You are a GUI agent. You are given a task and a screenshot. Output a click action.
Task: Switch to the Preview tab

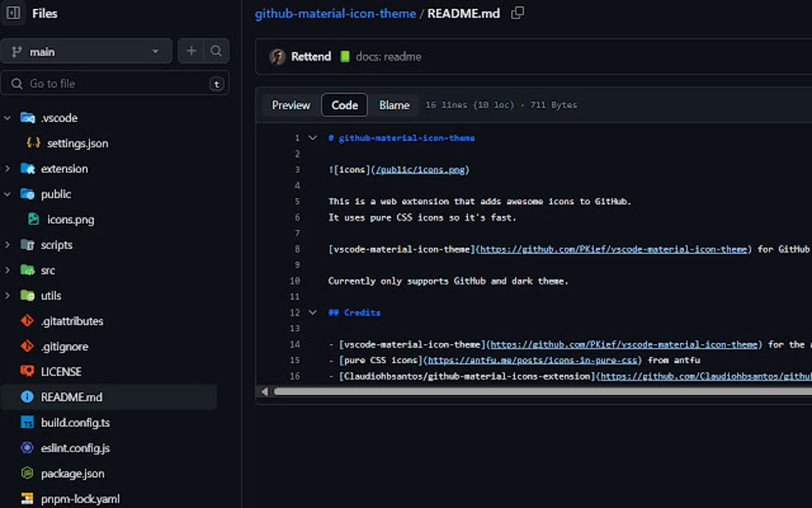pyautogui.click(x=290, y=104)
